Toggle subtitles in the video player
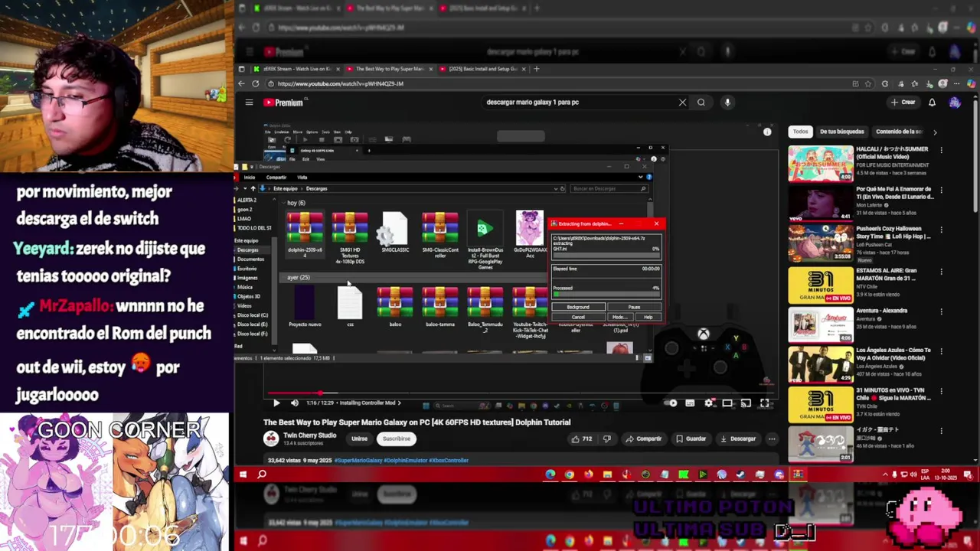This screenshot has height=551, width=980. click(x=691, y=403)
